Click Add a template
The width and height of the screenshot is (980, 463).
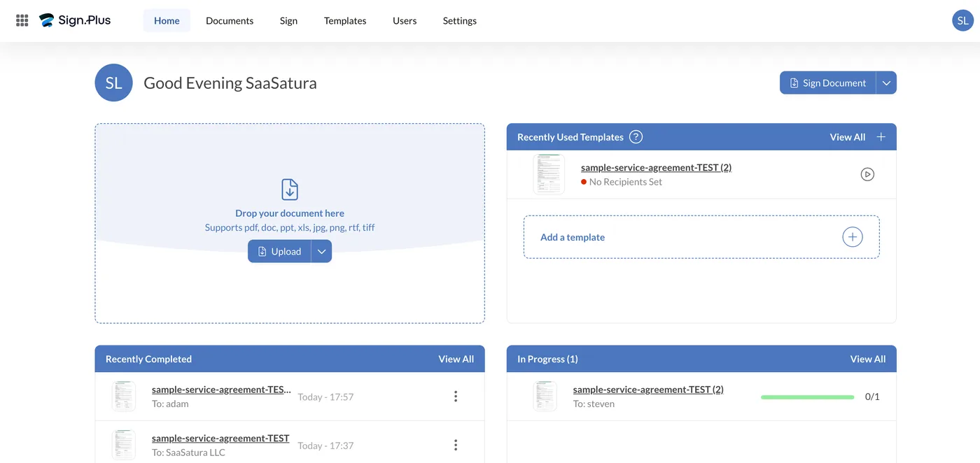coord(701,237)
